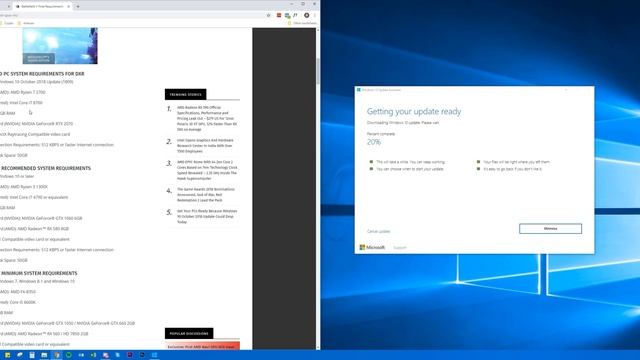The height and width of the screenshot is (360, 640).
Task: Open Calculator from the taskbar
Action: click(x=32, y=355)
